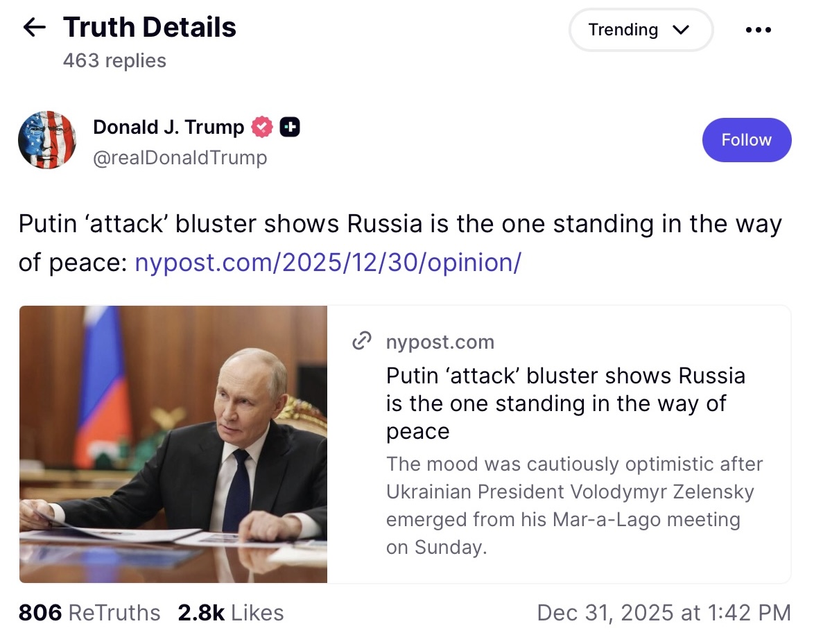Switch to the Truth Details view header
Screen dimensions: 814x644
pyautogui.click(x=149, y=27)
